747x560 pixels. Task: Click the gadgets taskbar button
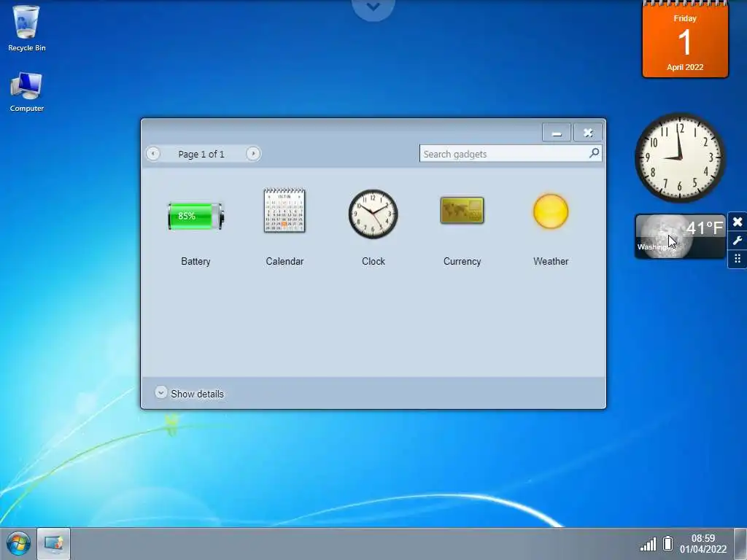(x=54, y=544)
